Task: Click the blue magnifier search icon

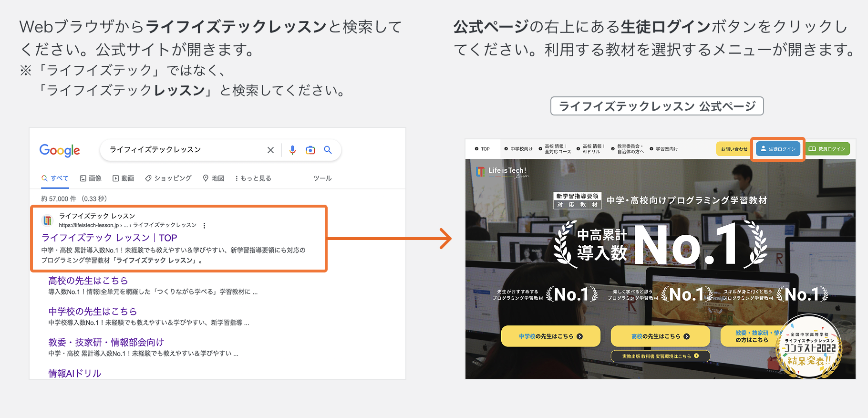Action: tap(328, 150)
